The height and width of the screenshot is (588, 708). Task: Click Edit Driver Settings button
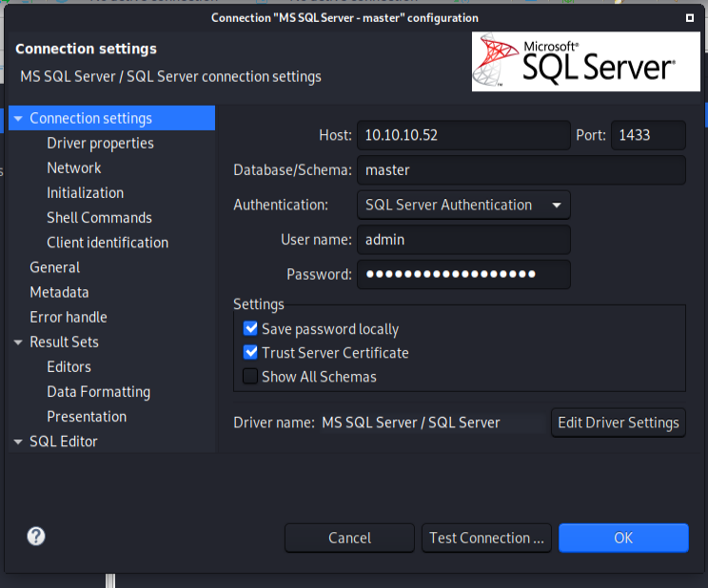[x=618, y=422]
